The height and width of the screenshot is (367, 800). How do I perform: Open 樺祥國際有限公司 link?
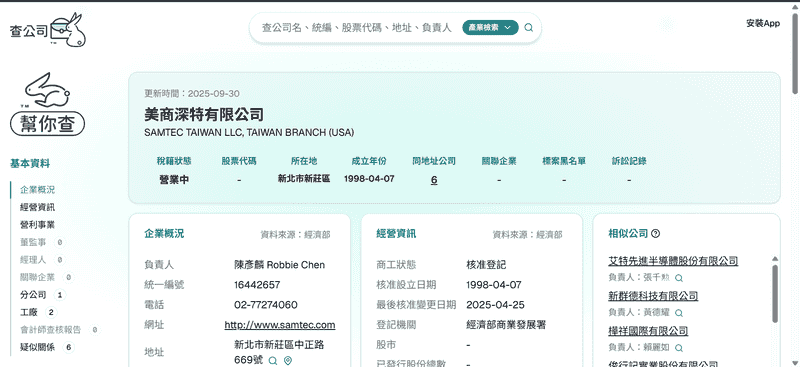[648, 331]
